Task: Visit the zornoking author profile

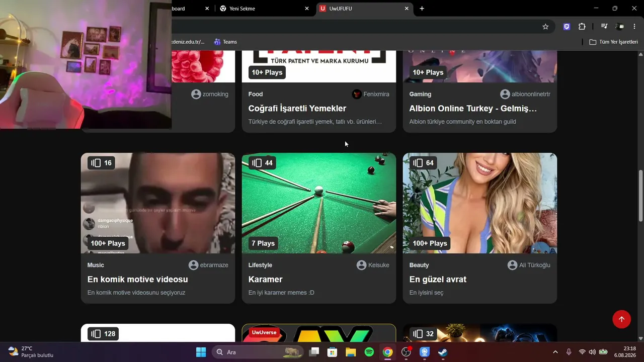Action: [210, 94]
